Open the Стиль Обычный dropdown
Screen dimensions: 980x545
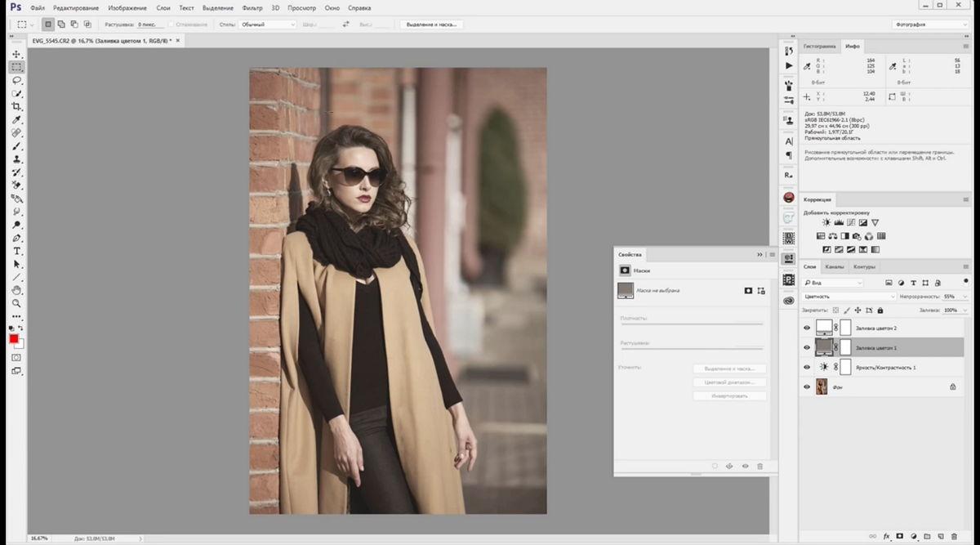point(268,25)
